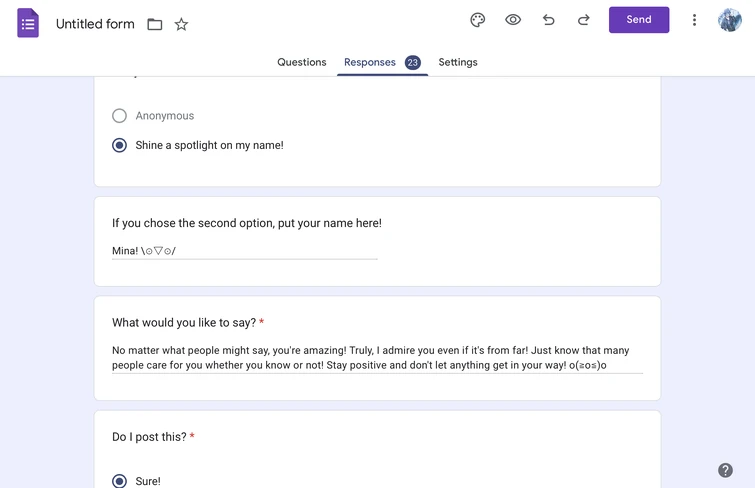Viewport: 755px width, 488px height.
Task: Click the Google Forms home icon
Action: 28,23
